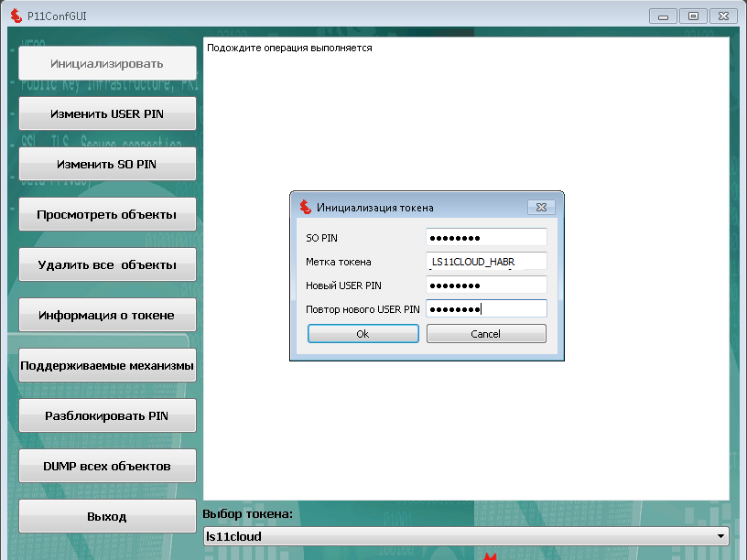Open Изменить USER PIN

pos(107,113)
